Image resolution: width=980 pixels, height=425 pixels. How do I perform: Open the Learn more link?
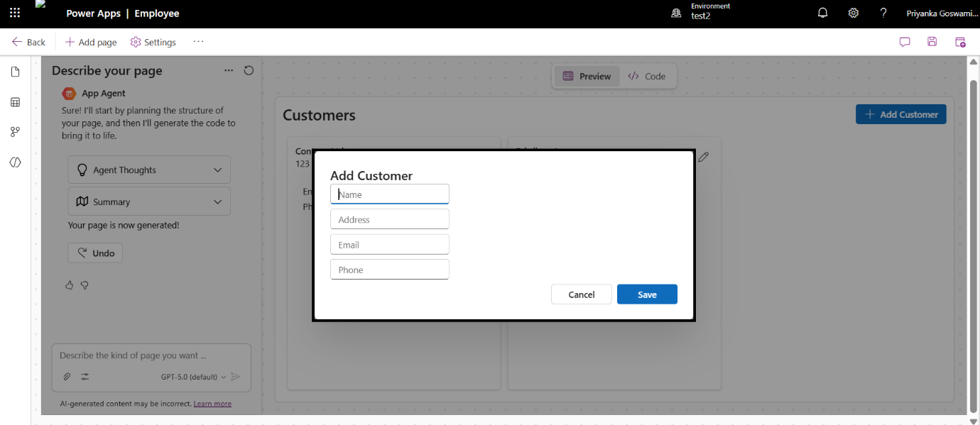point(212,404)
